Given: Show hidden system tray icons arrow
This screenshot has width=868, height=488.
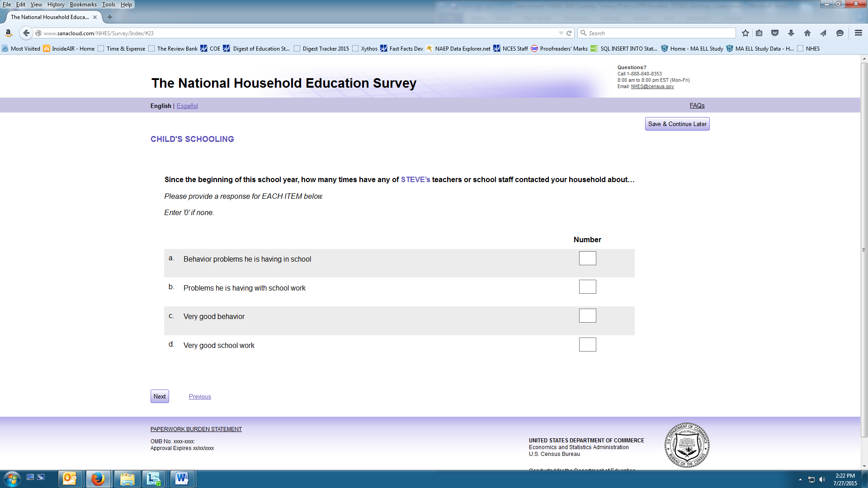Looking at the screenshot, I should 800,479.
